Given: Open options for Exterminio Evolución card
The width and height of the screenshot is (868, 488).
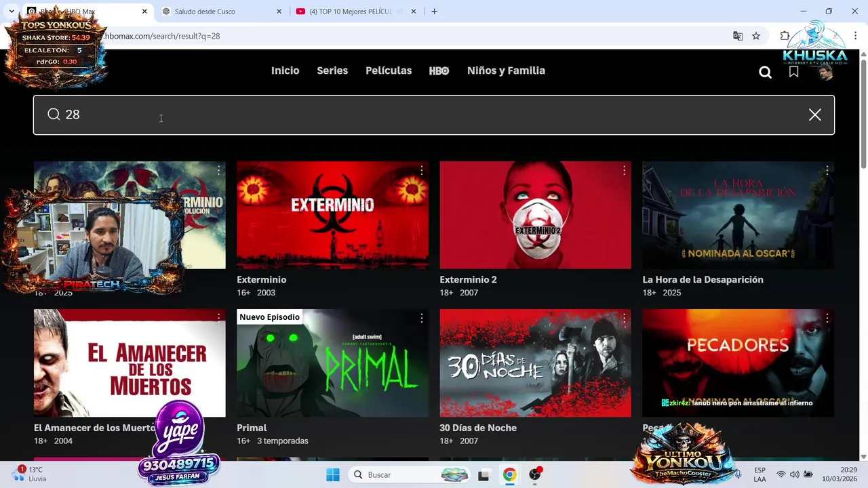Looking at the screenshot, I should click(218, 171).
